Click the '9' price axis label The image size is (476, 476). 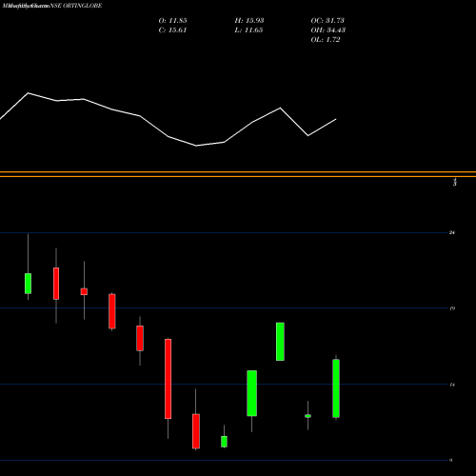click(451, 460)
